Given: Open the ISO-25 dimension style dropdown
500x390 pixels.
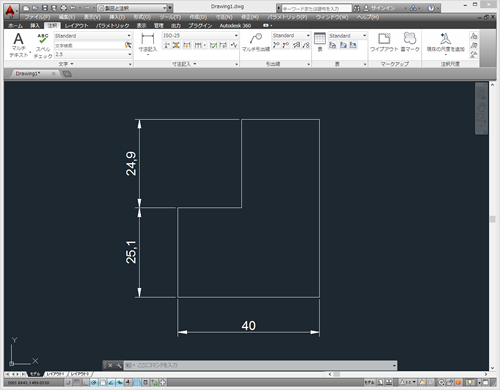Looking at the screenshot, I should tap(201, 35).
